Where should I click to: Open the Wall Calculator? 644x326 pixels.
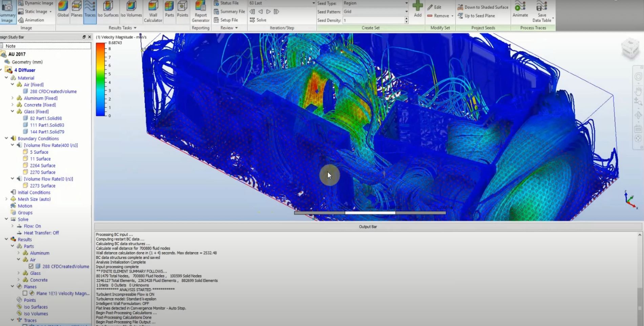pyautogui.click(x=153, y=11)
